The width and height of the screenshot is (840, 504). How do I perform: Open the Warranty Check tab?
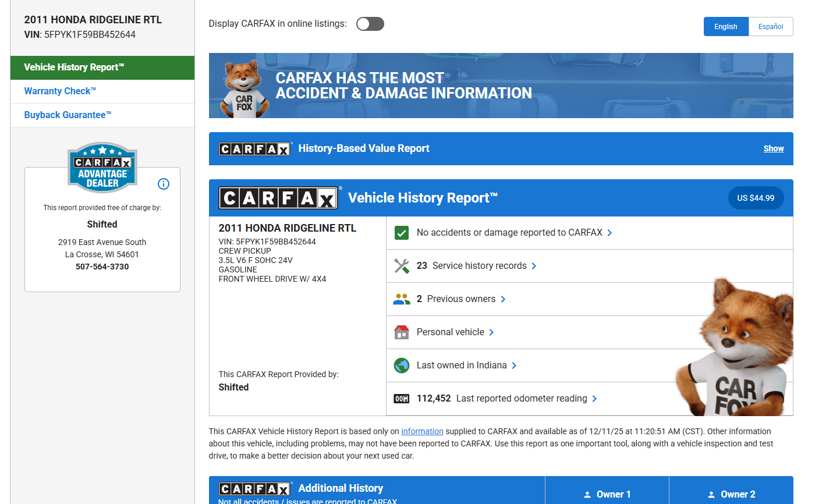coord(60,91)
